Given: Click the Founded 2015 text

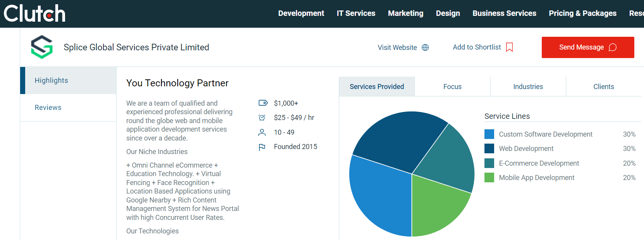Looking at the screenshot, I should [x=295, y=147].
